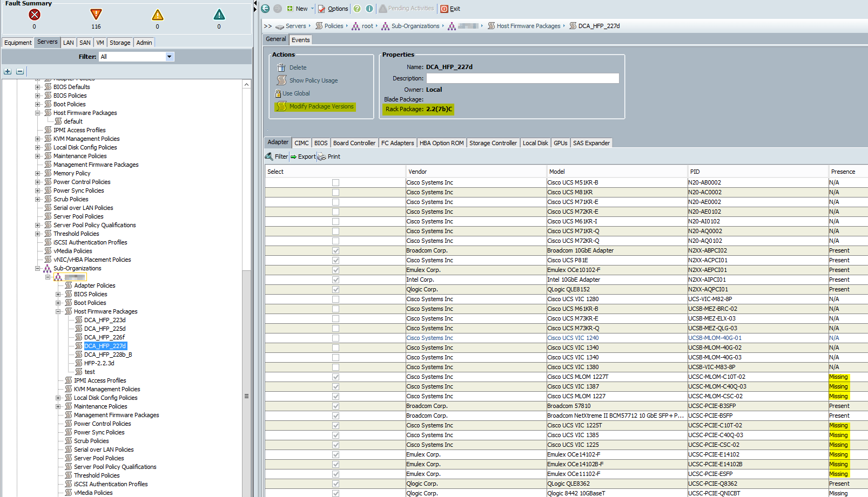The image size is (868, 497).
Task: Click the critical faults red icon
Action: 35,15
